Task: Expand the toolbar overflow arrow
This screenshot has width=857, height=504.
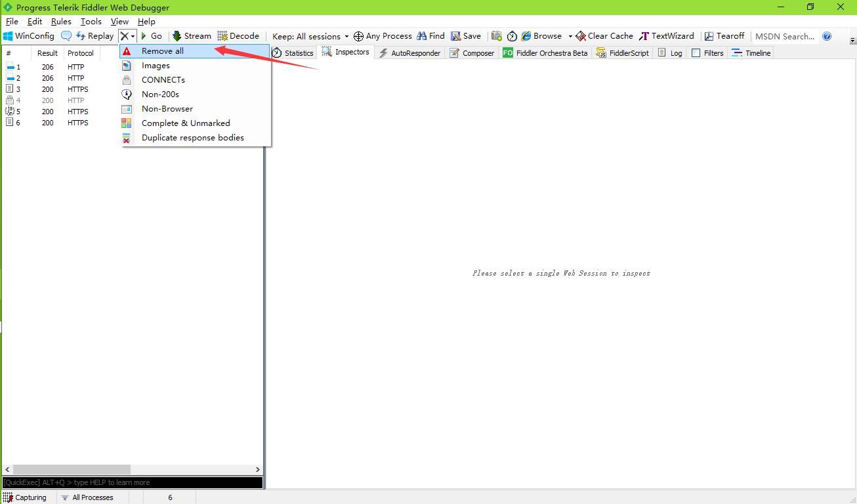Action: coord(852,39)
